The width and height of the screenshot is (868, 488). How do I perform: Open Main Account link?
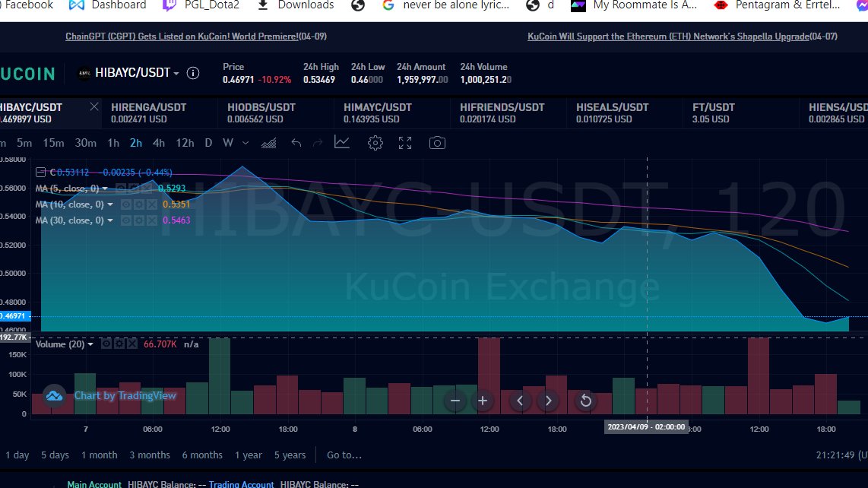click(x=94, y=484)
